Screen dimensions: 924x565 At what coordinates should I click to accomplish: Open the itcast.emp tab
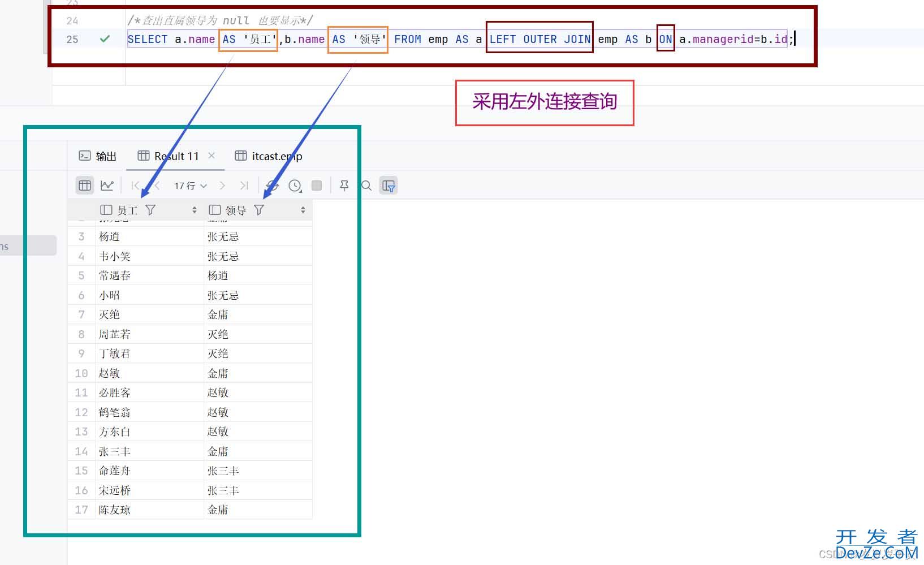pos(269,156)
